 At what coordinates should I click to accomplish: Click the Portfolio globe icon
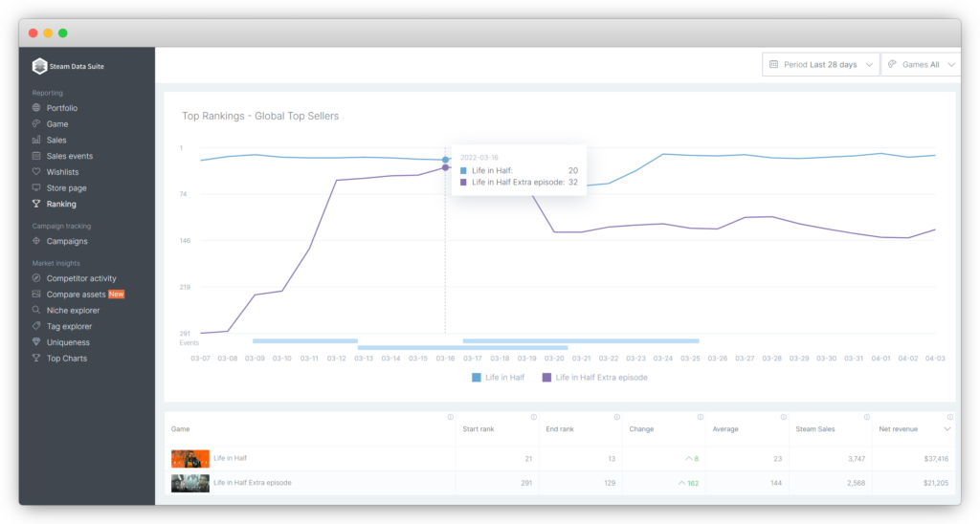point(36,107)
